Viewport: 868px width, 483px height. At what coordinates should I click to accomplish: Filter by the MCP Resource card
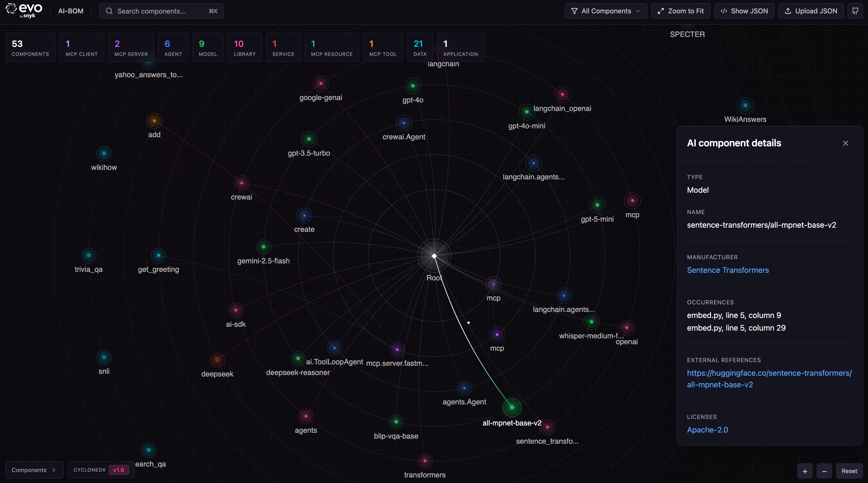332,48
